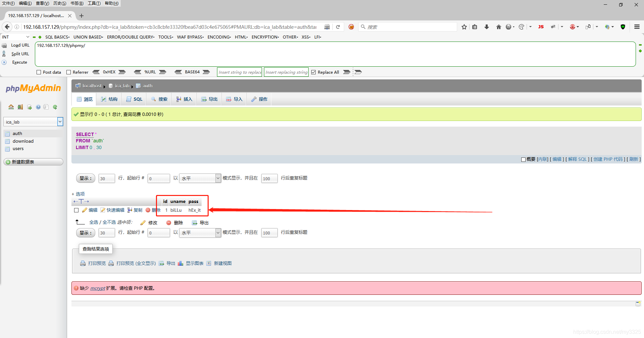Click the left arrow beside BASE64
The width and height of the screenshot is (644, 338).
click(x=178, y=72)
